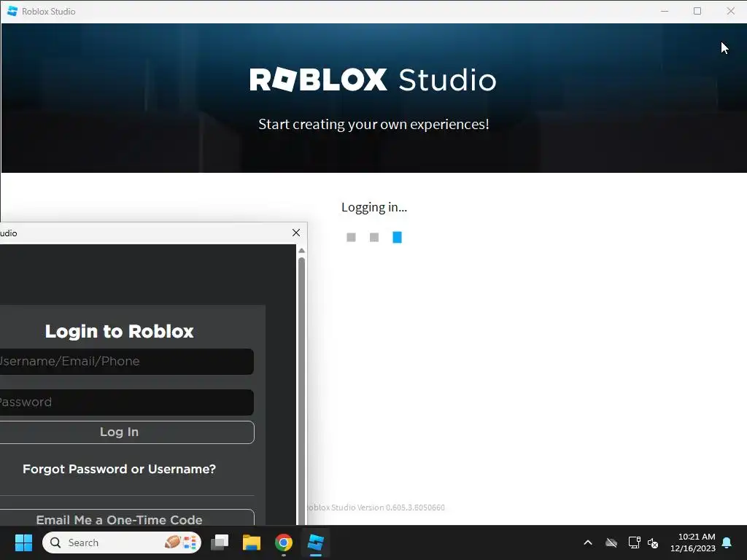
Task: Click the login dialog vertical scrollbar thumb
Action: click(x=301, y=391)
